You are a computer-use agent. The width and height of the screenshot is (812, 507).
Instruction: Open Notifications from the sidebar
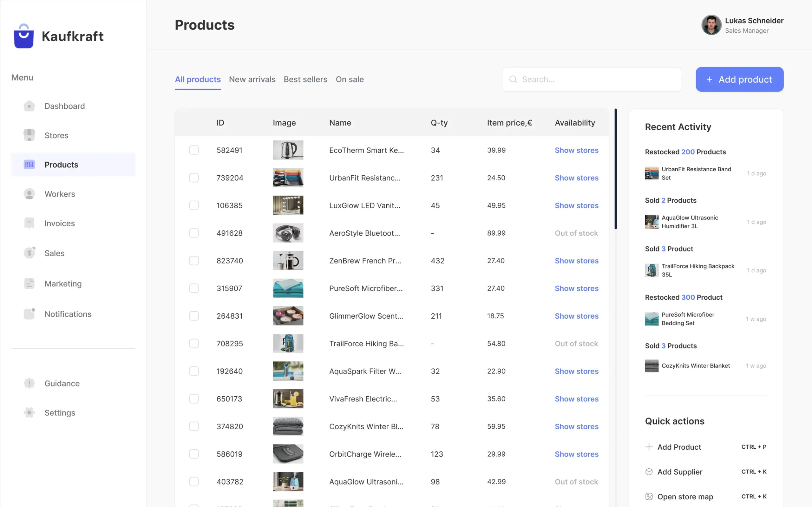(68, 314)
